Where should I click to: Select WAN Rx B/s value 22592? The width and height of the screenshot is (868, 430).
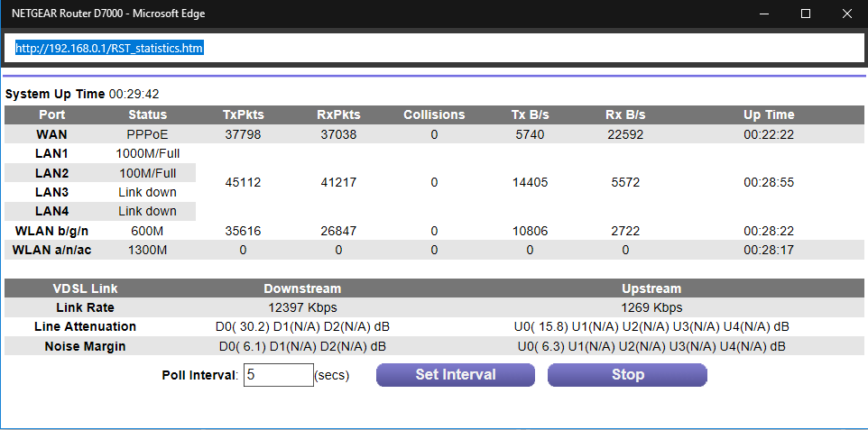point(625,134)
